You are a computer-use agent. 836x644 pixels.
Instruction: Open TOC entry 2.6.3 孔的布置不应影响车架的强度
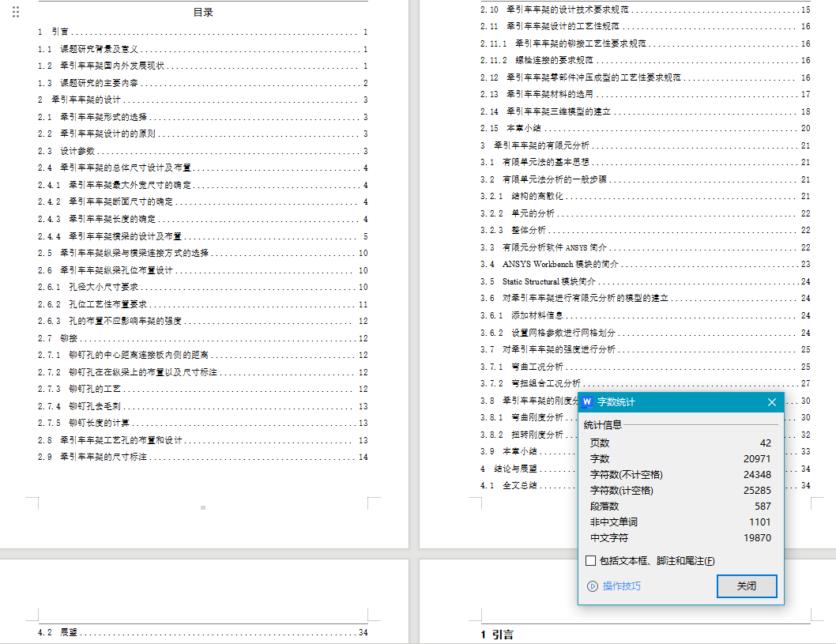[x=202, y=321]
